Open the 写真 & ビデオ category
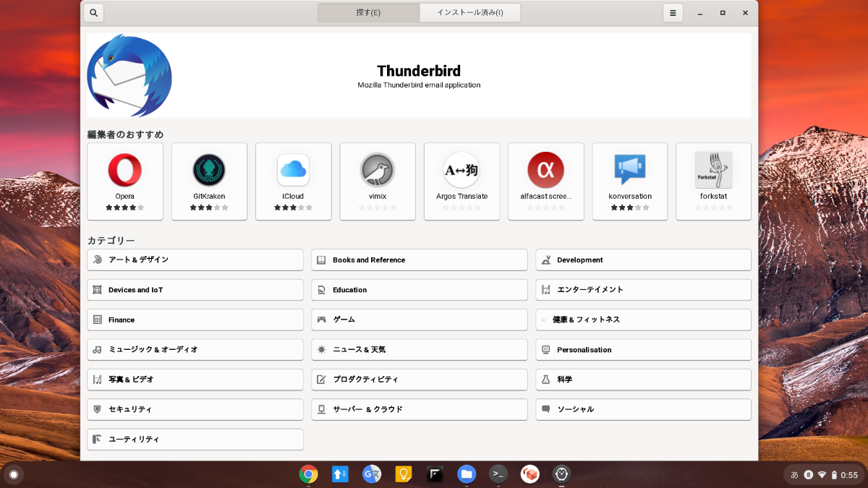The height and width of the screenshot is (488, 868). tap(195, 380)
